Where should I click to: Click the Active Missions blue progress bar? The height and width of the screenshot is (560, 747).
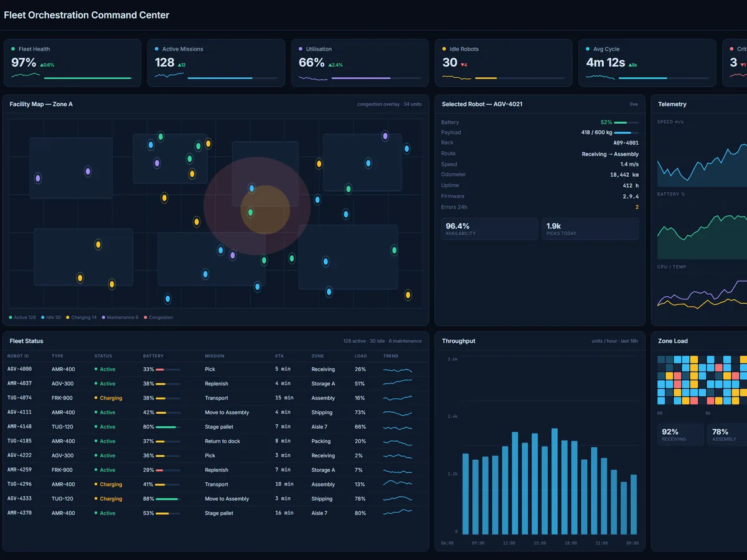[220, 78]
